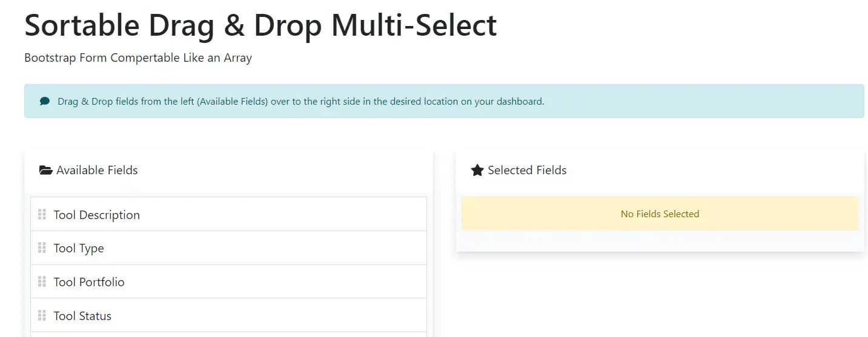Click the grip dots beside Tool Status
The width and height of the screenshot is (868, 337).
[x=42, y=315]
